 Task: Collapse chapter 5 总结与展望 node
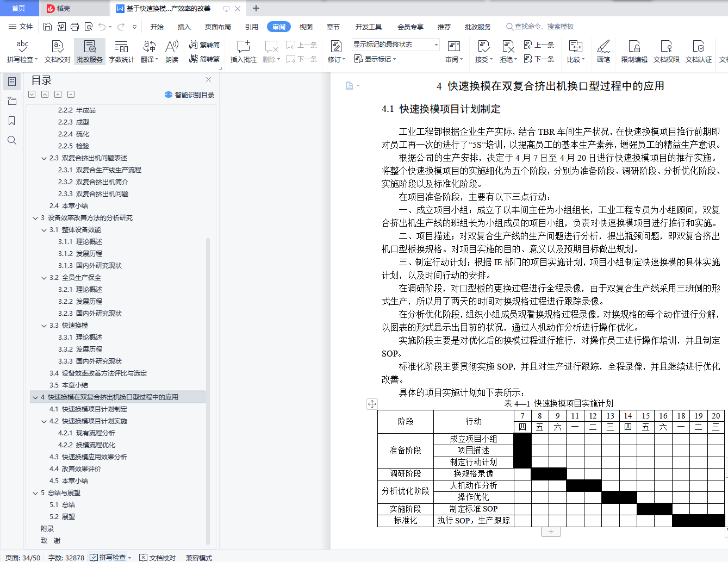(x=35, y=493)
